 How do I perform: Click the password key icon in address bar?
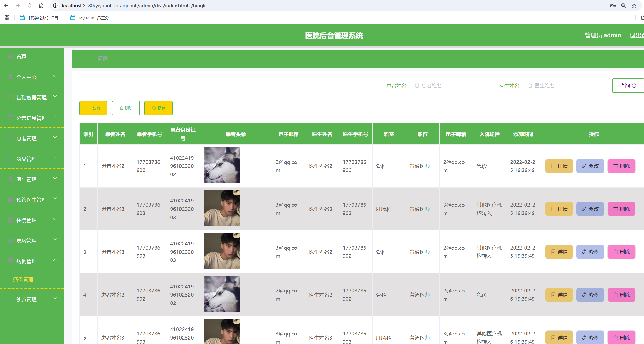tap(613, 6)
